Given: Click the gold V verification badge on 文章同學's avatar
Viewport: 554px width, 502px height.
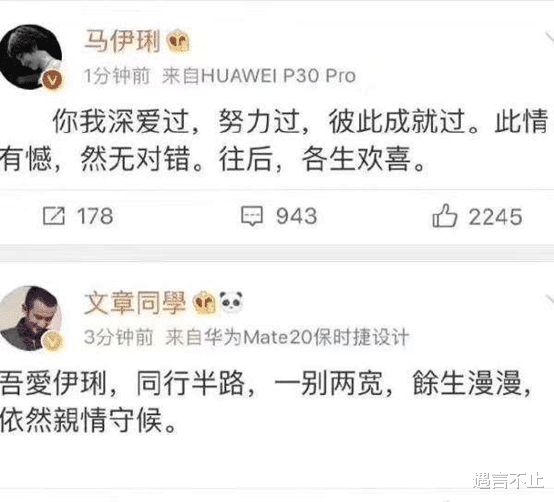Looking at the screenshot, I should point(52,341).
